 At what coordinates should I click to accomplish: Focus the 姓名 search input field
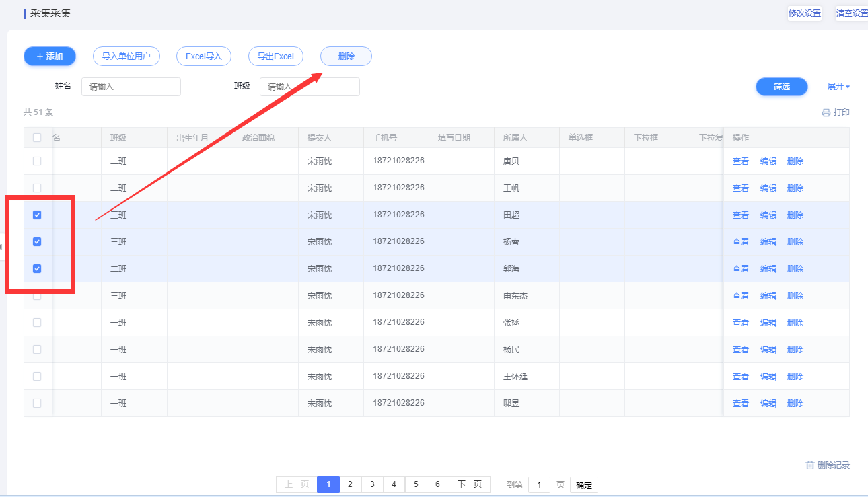tap(131, 87)
